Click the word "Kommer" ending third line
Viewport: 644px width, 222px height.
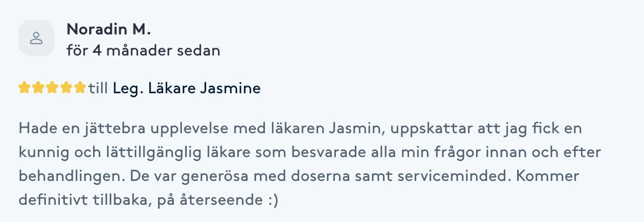pyautogui.click(x=547, y=176)
